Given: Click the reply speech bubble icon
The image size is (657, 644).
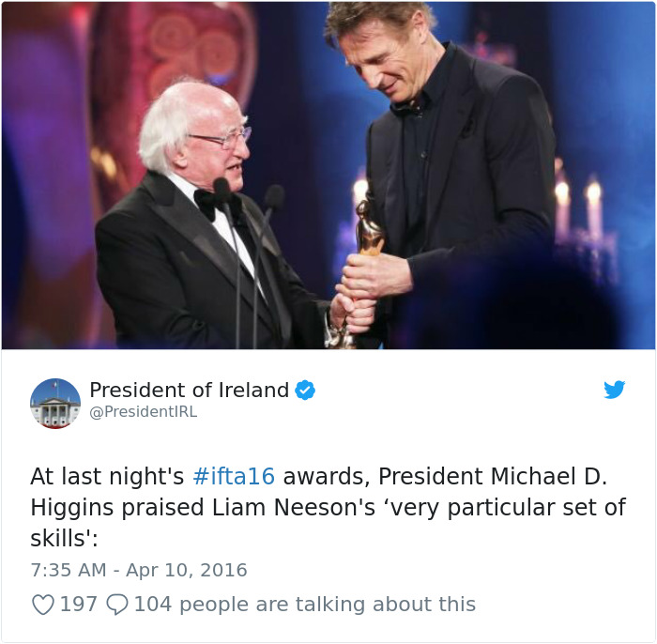Looking at the screenshot, I should [x=117, y=605].
